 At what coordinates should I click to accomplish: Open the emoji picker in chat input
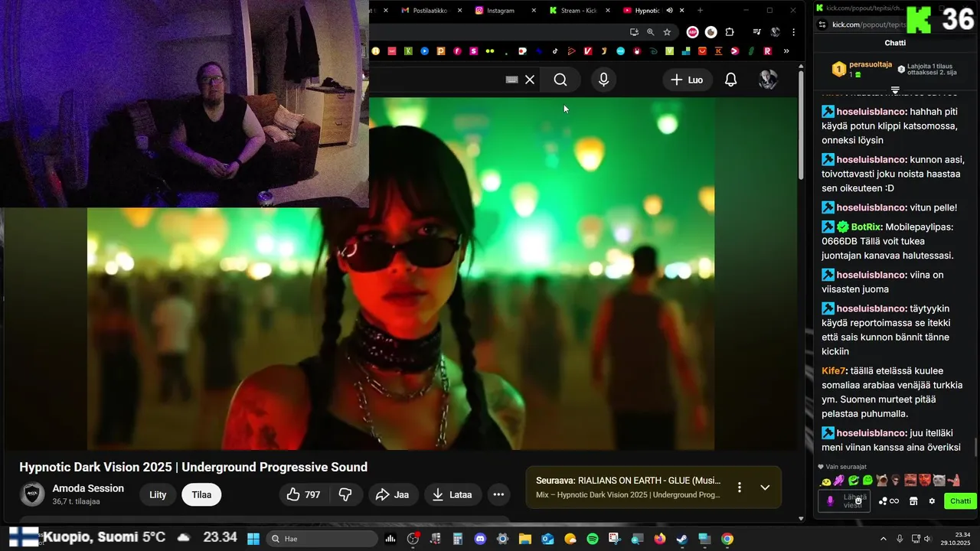(x=859, y=501)
